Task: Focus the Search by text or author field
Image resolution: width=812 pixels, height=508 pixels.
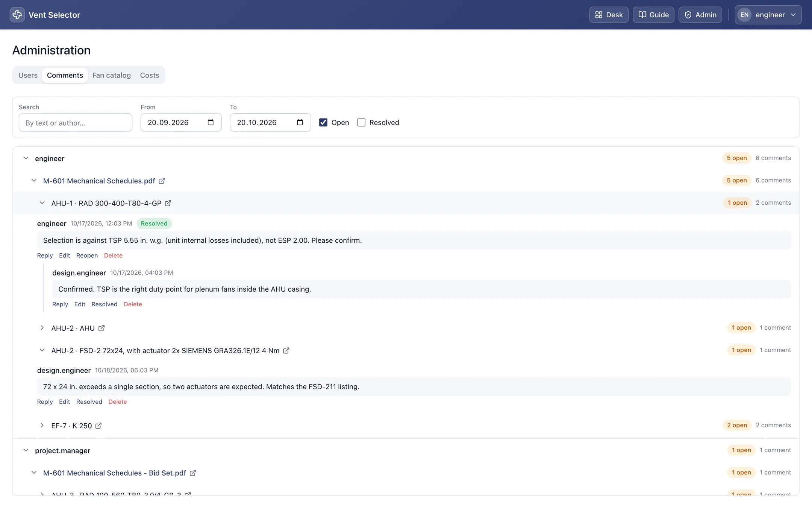Action: pyautogui.click(x=76, y=123)
